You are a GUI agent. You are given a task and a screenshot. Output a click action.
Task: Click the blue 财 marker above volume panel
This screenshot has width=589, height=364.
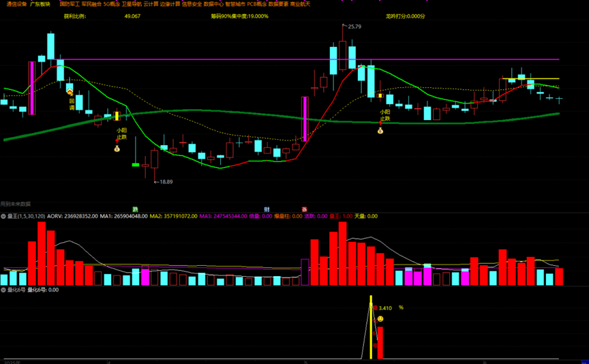pyautogui.click(x=267, y=209)
